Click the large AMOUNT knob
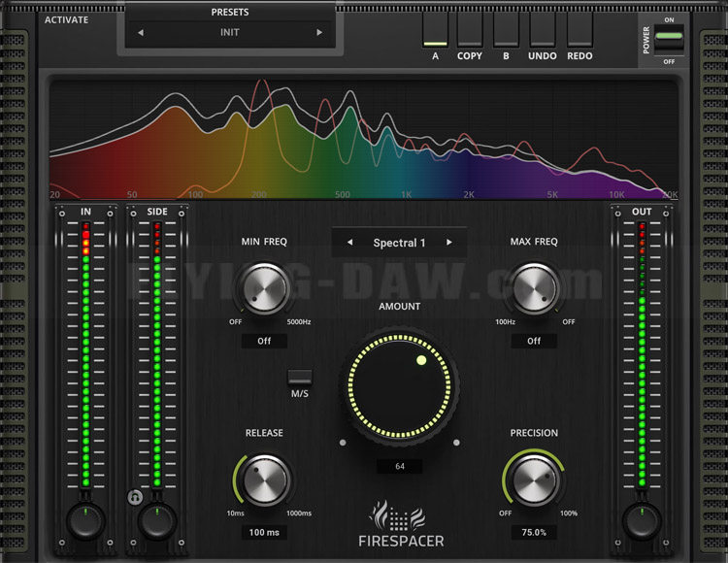Viewport: 728px width, 563px height. pyautogui.click(x=399, y=386)
